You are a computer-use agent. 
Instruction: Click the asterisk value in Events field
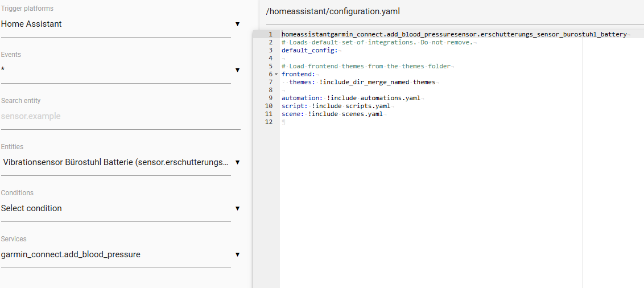tap(3, 69)
